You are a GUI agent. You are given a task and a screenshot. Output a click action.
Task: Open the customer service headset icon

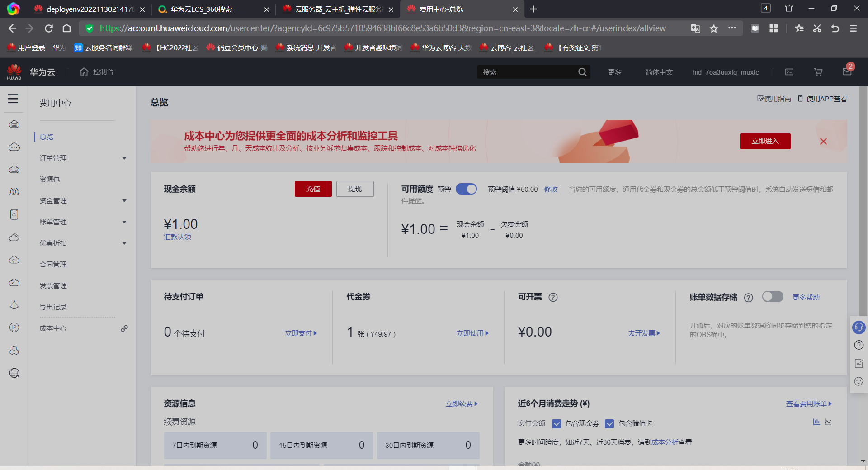(859, 327)
